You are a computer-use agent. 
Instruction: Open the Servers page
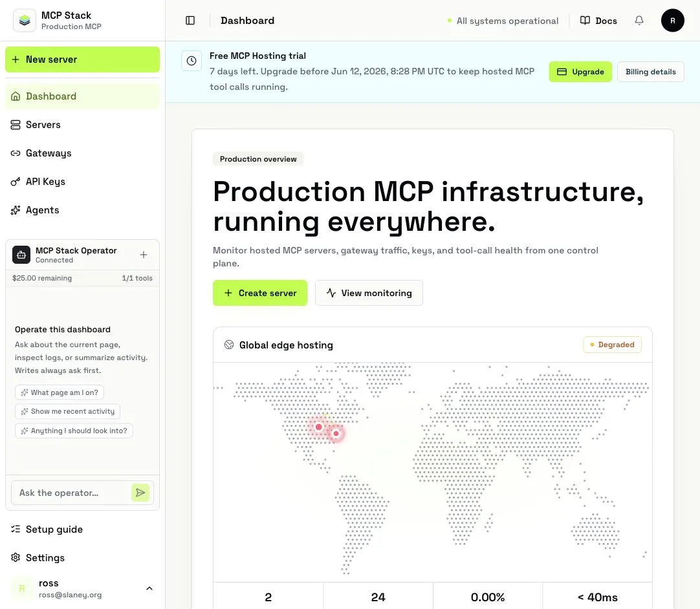point(82,125)
